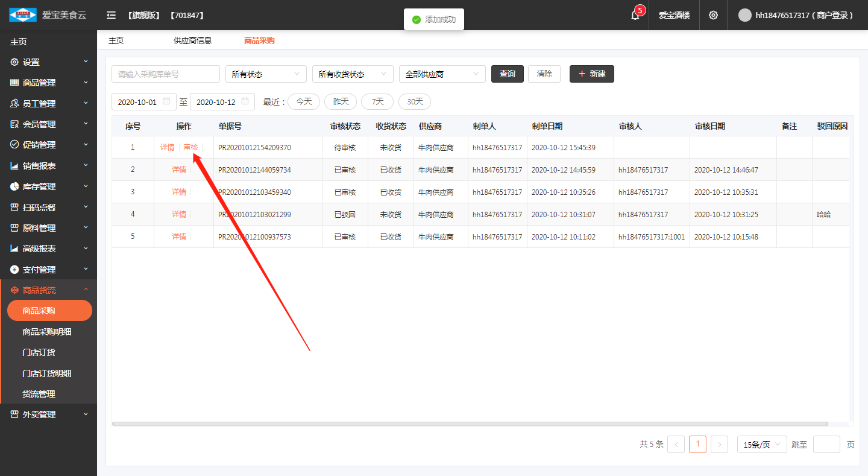
Task: Change the 15条/页 page size selector
Action: click(762, 445)
